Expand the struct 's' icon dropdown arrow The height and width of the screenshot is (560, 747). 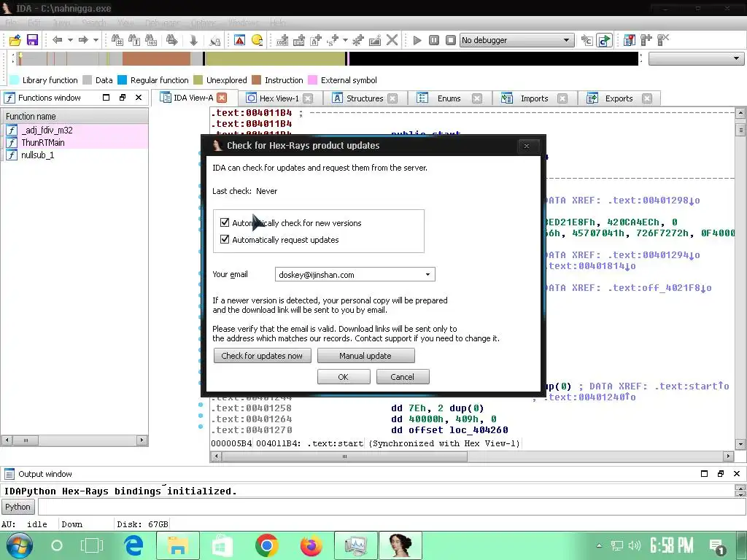pos(345,40)
